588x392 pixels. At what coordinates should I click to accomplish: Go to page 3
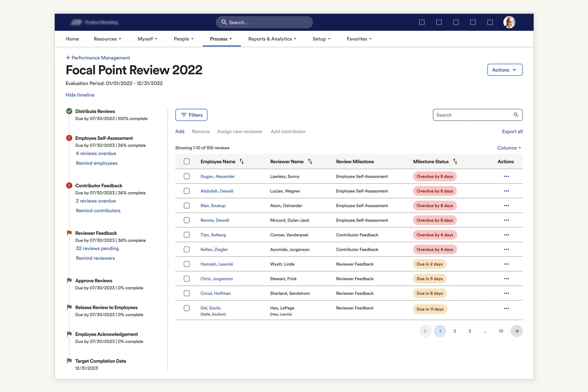tap(470, 331)
